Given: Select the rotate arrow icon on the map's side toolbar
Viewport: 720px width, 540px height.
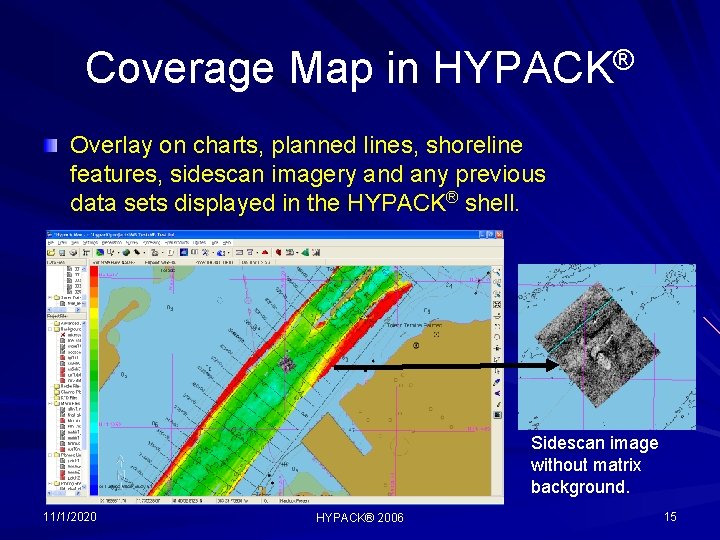Looking at the screenshot, I should (497, 336).
